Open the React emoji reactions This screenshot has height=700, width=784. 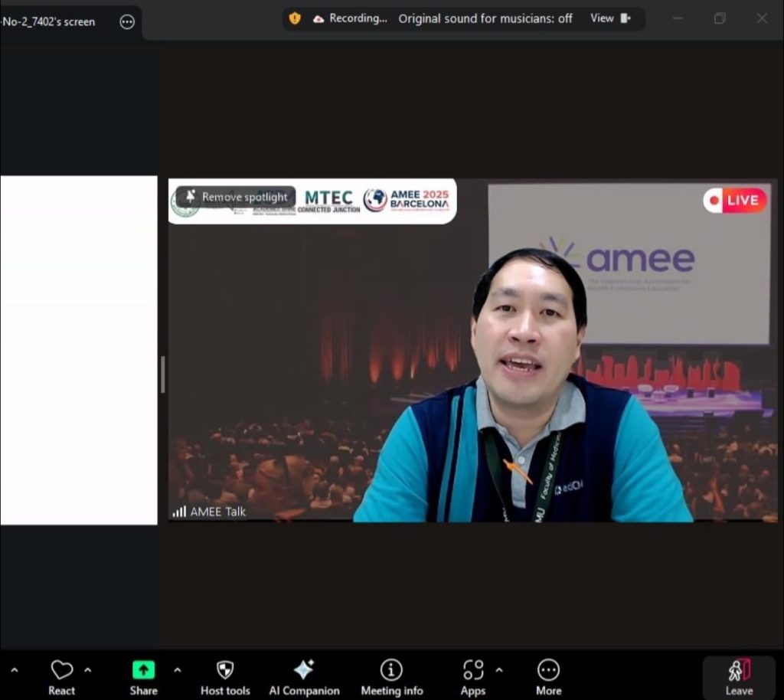(x=61, y=677)
